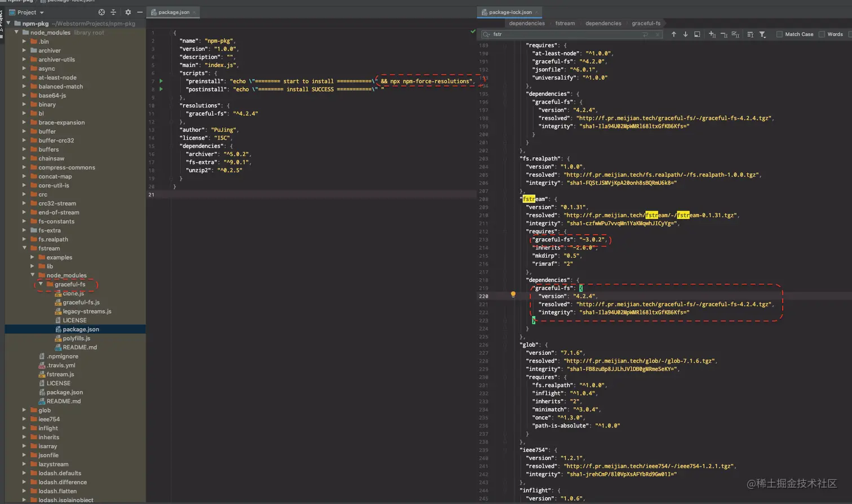The width and height of the screenshot is (852, 504).
Task: Click the fstream breadcrumb
Action: (565, 24)
